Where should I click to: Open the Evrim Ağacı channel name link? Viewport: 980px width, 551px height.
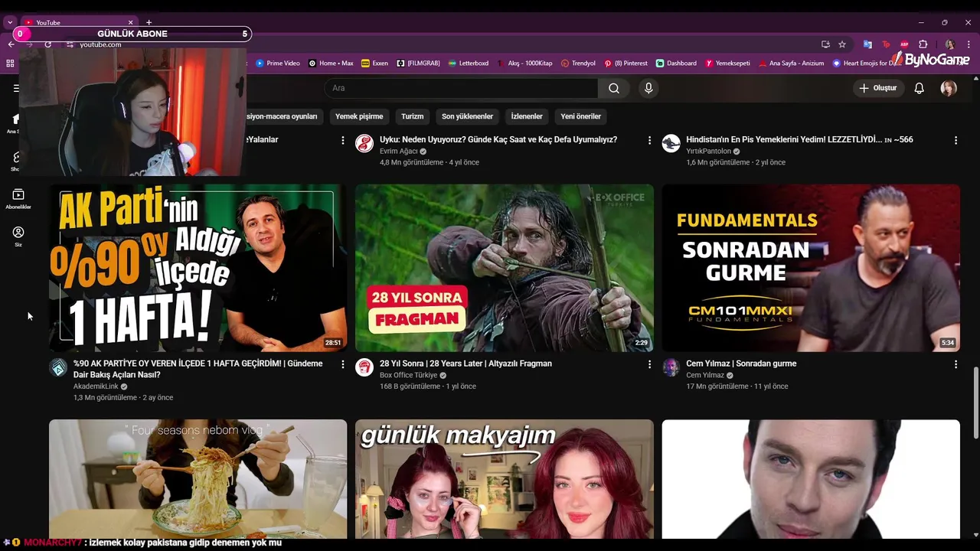(399, 152)
